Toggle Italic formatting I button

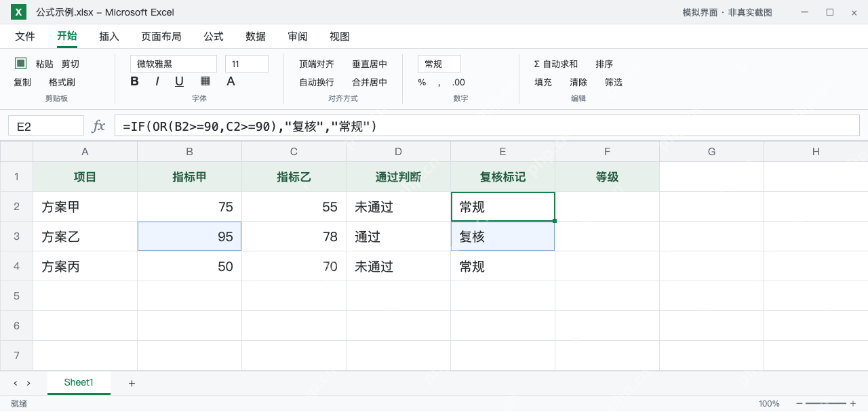tap(157, 81)
